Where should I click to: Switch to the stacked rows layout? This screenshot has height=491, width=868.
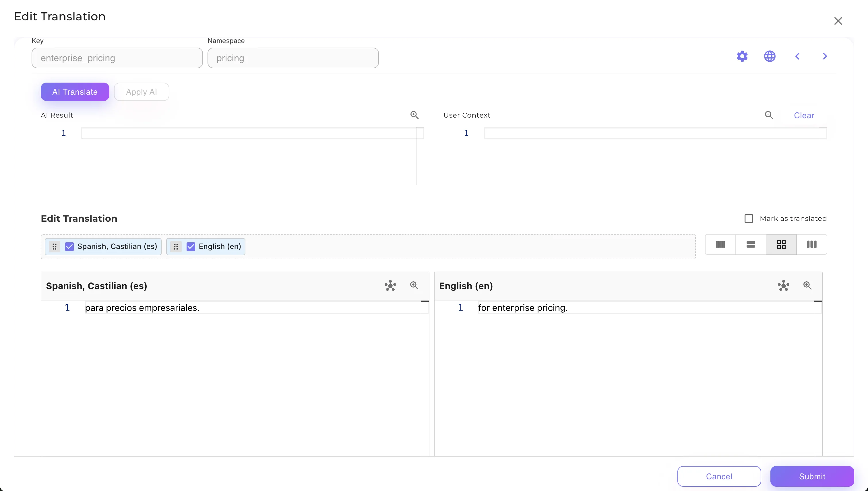click(x=751, y=244)
